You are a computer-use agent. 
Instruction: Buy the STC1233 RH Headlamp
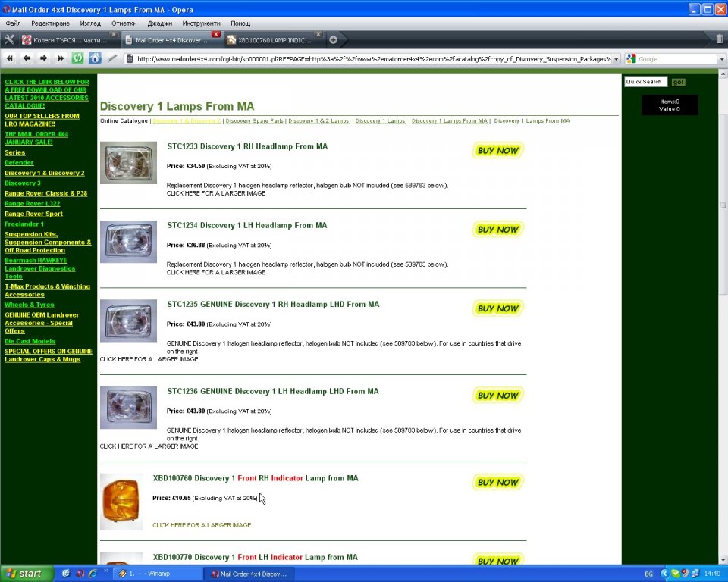pos(497,150)
